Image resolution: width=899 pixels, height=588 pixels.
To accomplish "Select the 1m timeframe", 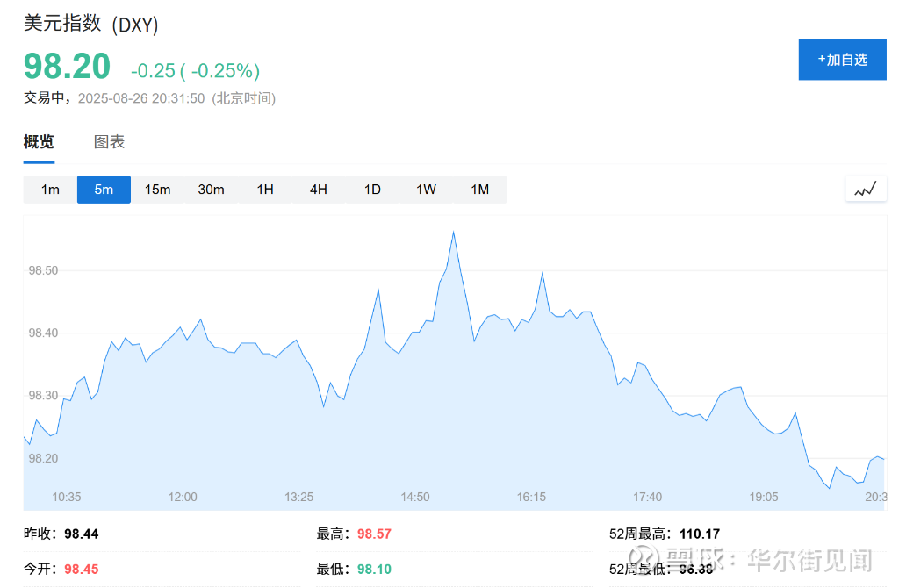I will tap(50, 190).
